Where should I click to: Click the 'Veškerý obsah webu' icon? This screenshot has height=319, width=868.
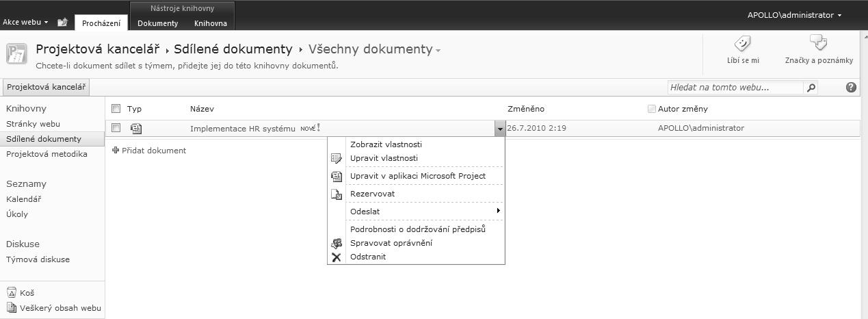point(11,307)
